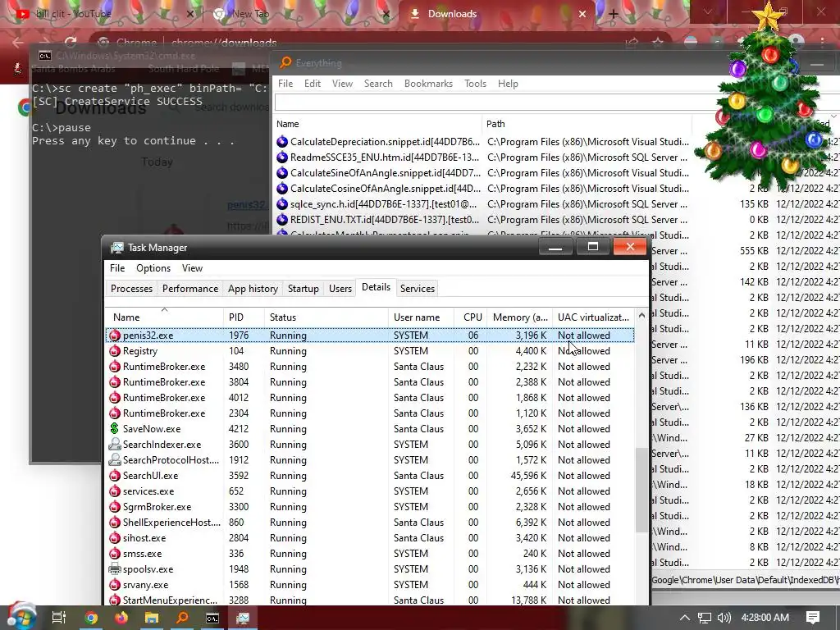
Task: Switch to the New Tab in Chrome
Action: (x=300, y=14)
